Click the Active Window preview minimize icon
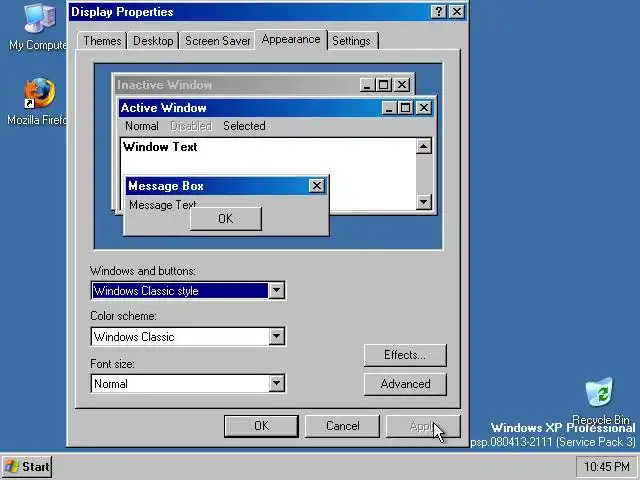The width and height of the screenshot is (640, 480). click(389, 108)
